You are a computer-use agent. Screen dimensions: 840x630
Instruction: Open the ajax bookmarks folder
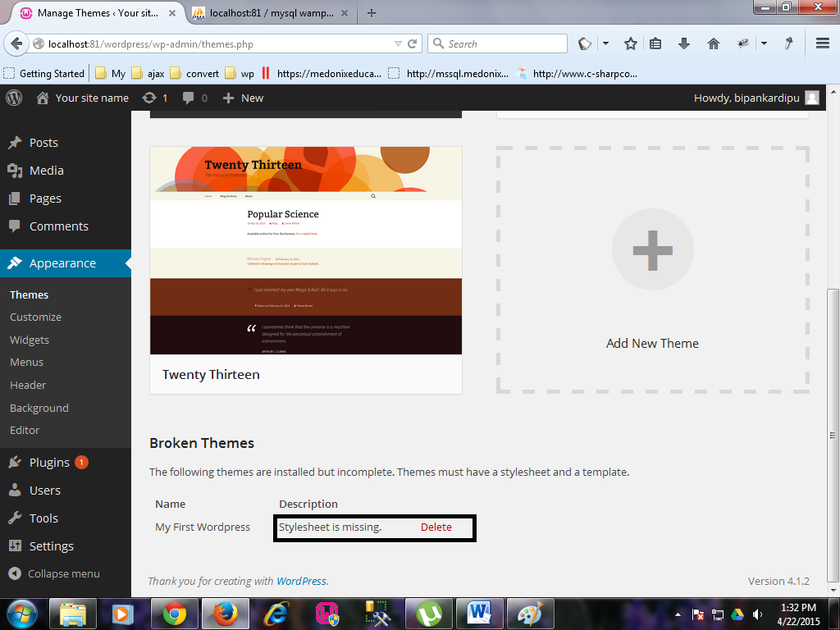point(148,73)
